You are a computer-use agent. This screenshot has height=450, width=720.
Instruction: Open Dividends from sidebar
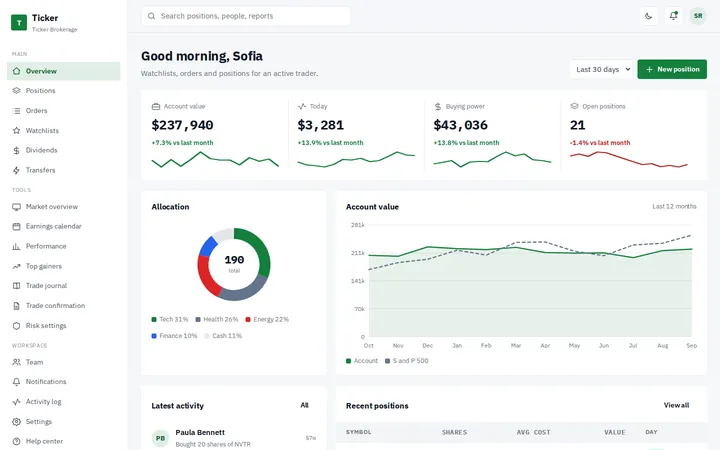63,150
